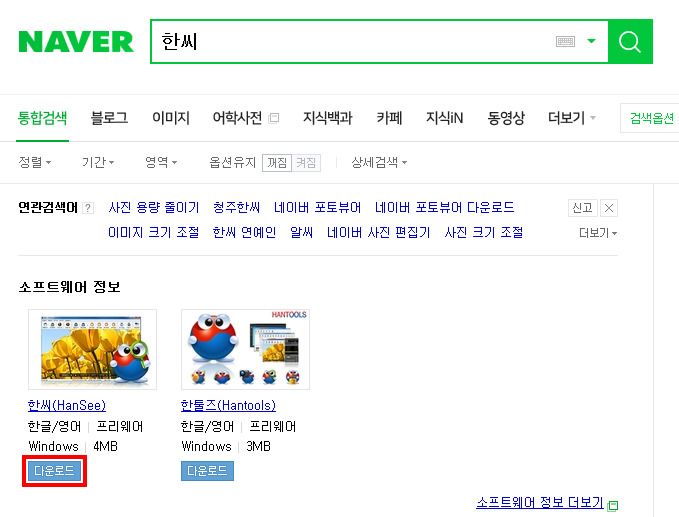The image size is (679, 517).
Task: Open the 네이버 포토뷰어 related search link
Action: [317, 207]
